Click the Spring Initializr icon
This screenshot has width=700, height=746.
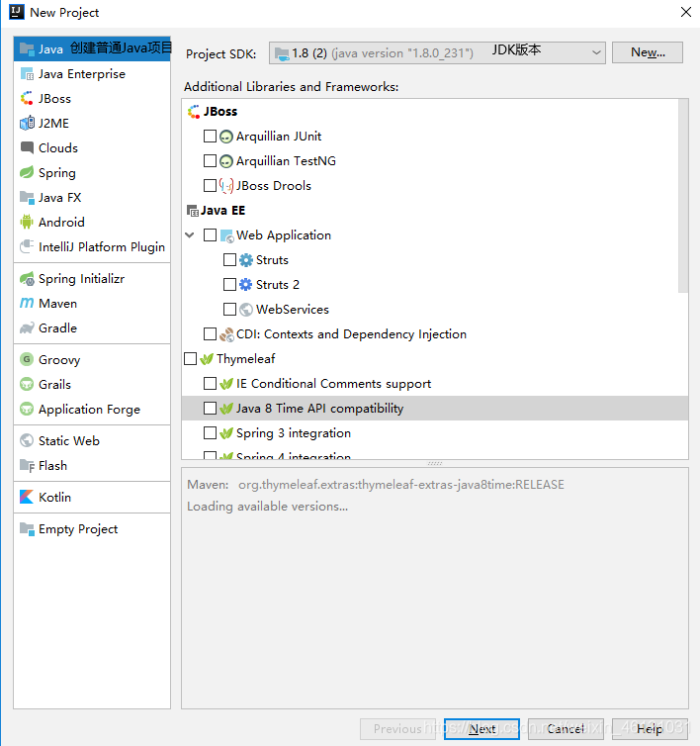click(x=27, y=279)
